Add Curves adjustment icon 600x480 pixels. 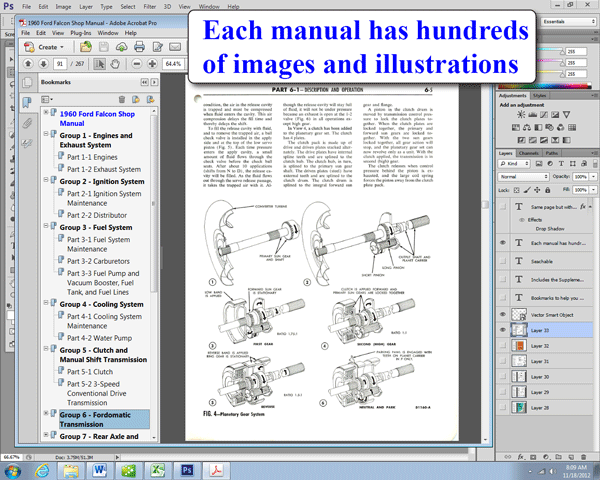(x=544, y=114)
